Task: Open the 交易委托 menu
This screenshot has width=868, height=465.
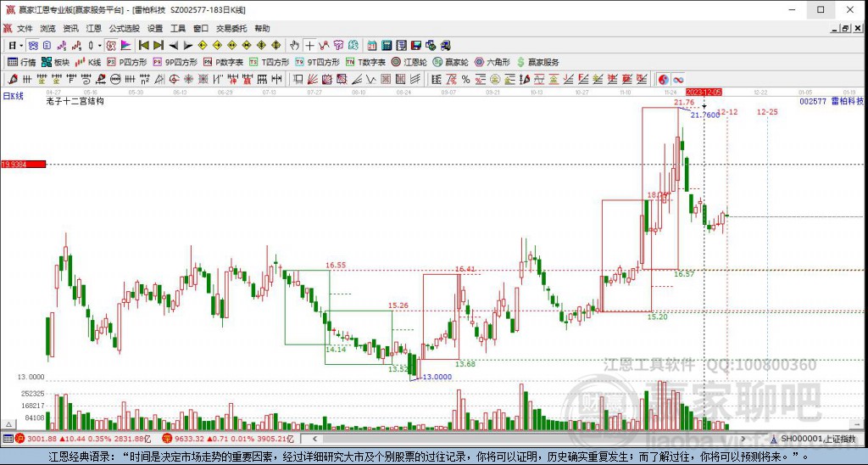Action: click(231, 28)
